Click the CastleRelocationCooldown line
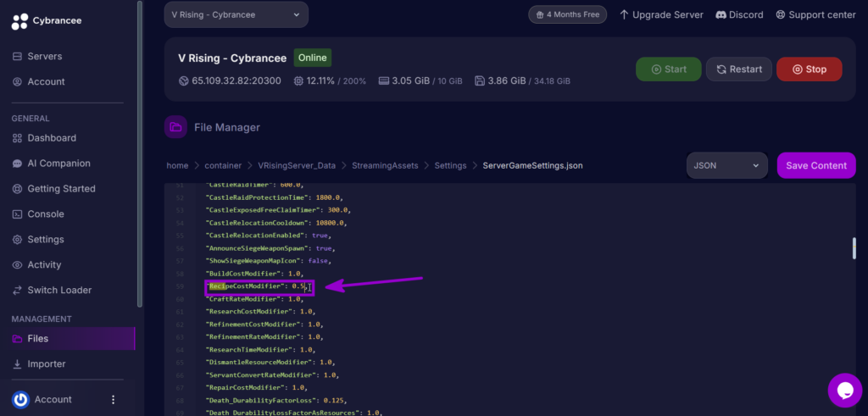The width and height of the screenshot is (868, 416). click(277, 223)
